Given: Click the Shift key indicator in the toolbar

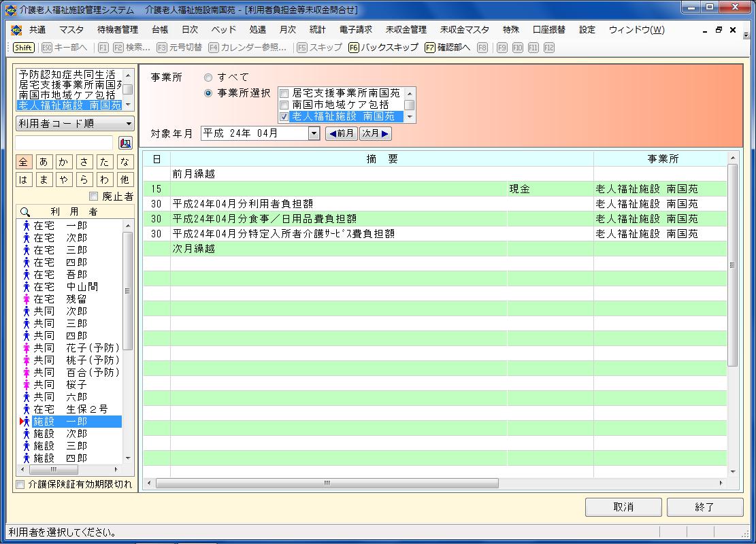Looking at the screenshot, I should (24, 48).
